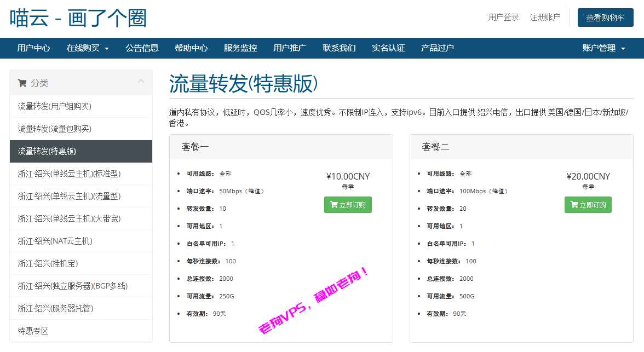
Task: Open the 用户登录 link
Action: [x=503, y=18]
